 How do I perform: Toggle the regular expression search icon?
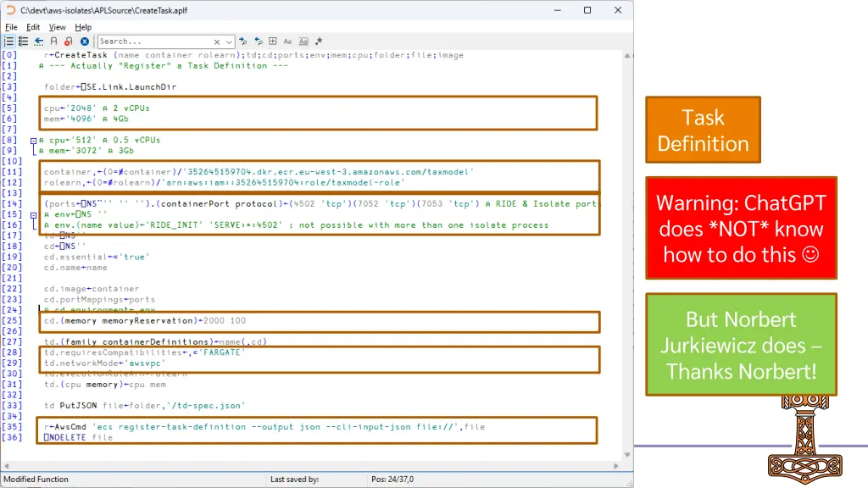point(319,42)
